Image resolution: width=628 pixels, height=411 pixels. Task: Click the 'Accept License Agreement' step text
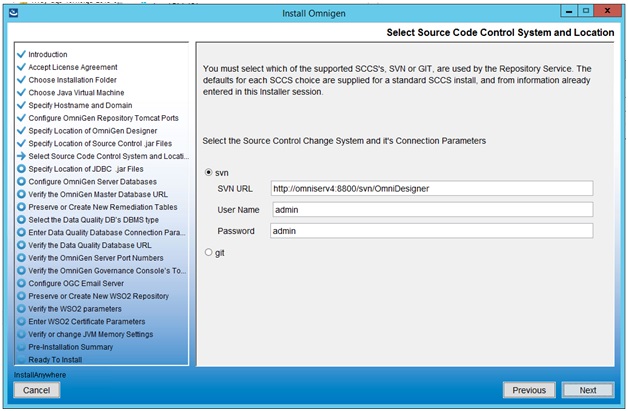pos(73,67)
